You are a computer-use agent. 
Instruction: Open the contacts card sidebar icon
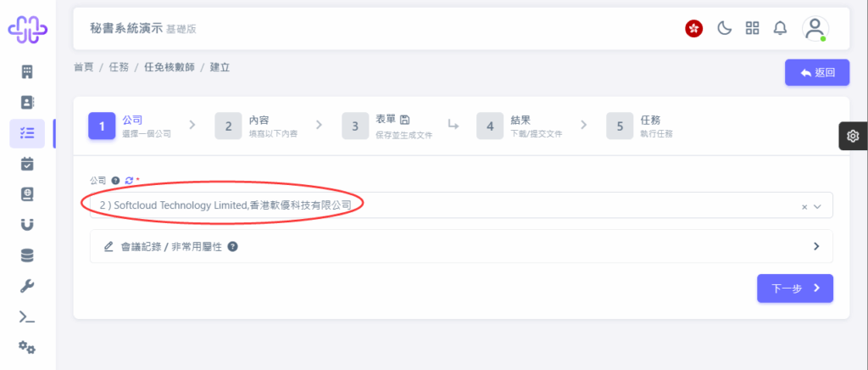pos(27,102)
